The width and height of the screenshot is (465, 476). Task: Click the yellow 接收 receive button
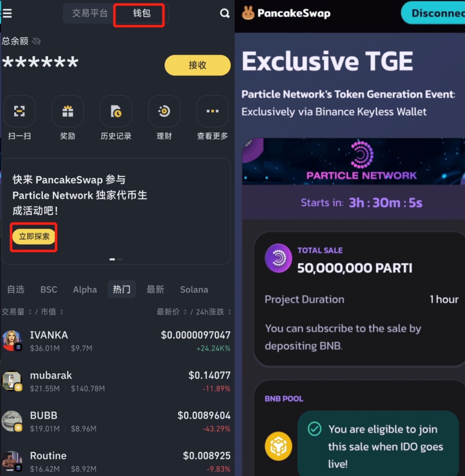coord(197,65)
